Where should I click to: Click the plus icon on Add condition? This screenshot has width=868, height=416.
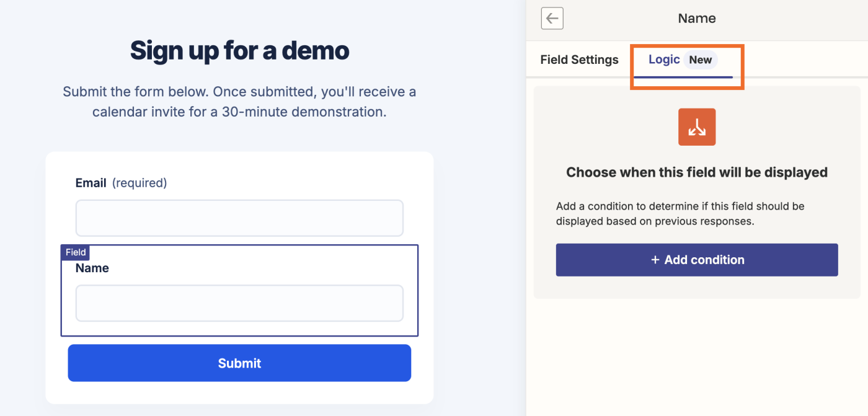tap(655, 260)
